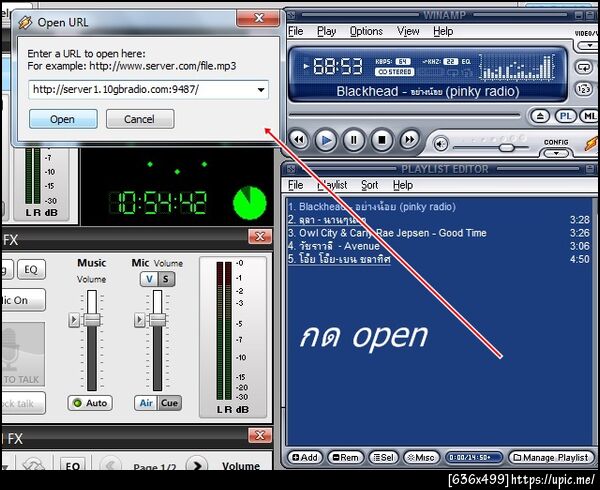Toggle Winamp repeat button
600x490 pixels.
click(x=584, y=67)
